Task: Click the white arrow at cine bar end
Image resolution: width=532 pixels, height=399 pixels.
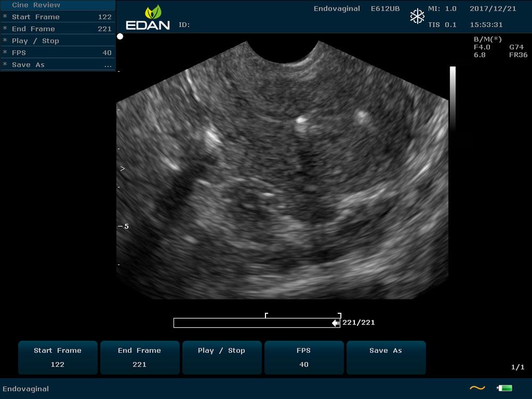Action: click(x=336, y=323)
